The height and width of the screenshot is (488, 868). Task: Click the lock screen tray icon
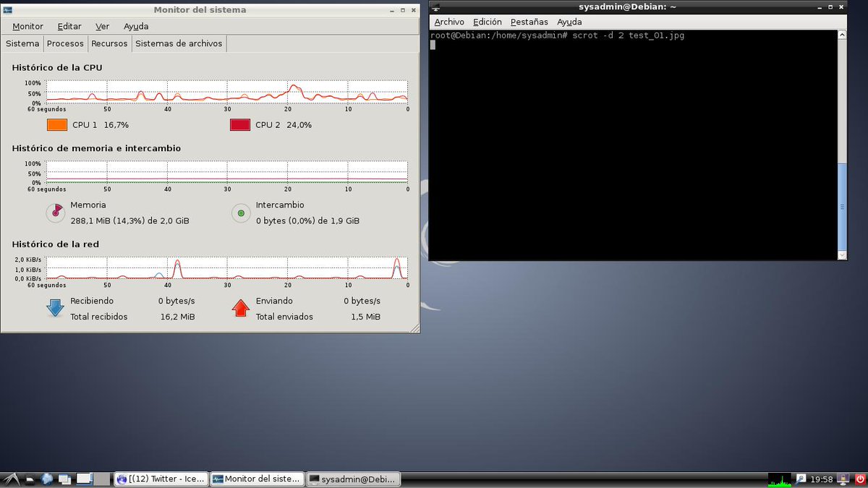point(843,479)
